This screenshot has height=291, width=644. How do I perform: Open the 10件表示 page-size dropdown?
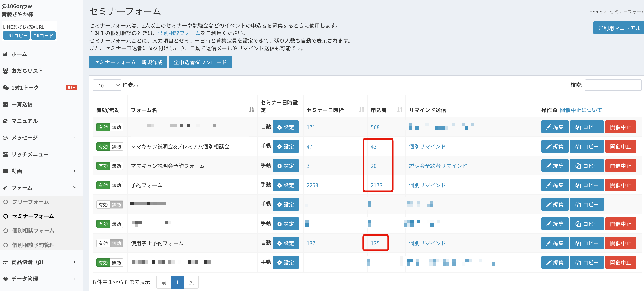pyautogui.click(x=107, y=86)
